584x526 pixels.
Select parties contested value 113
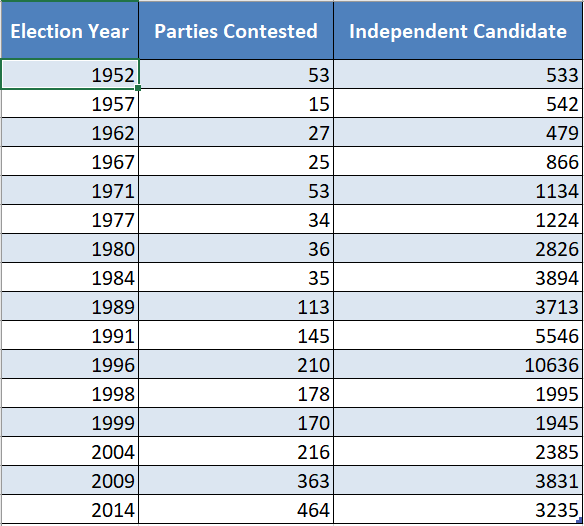pyautogui.click(x=236, y=306)
